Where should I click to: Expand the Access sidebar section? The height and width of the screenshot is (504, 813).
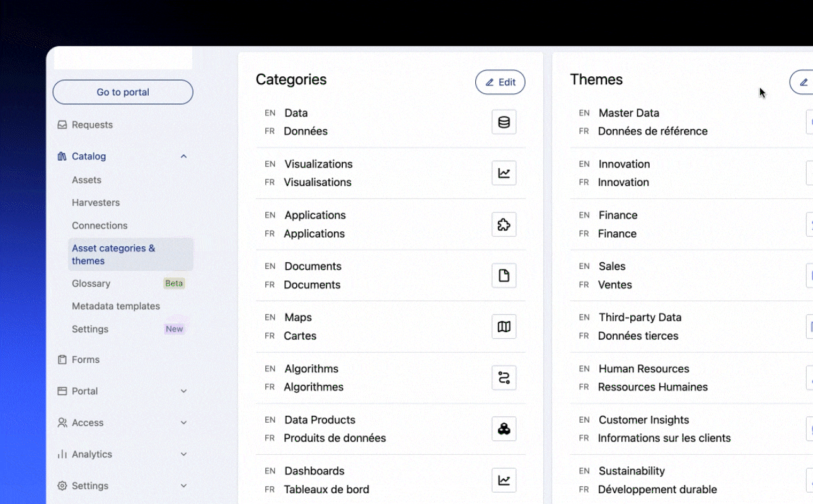(x=183, y=423)
